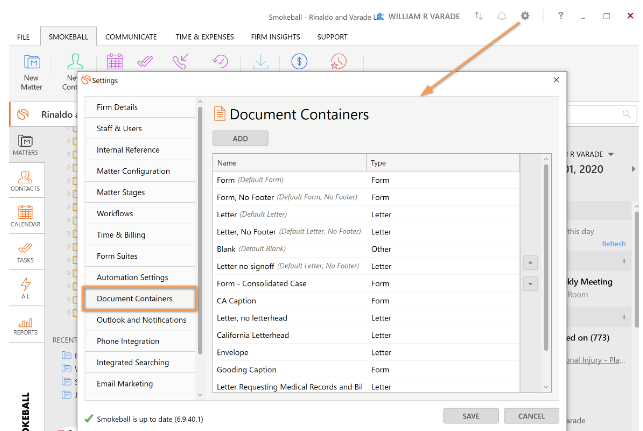Sort containers by Name column header

pyautogui.click(x=290, y=163)
